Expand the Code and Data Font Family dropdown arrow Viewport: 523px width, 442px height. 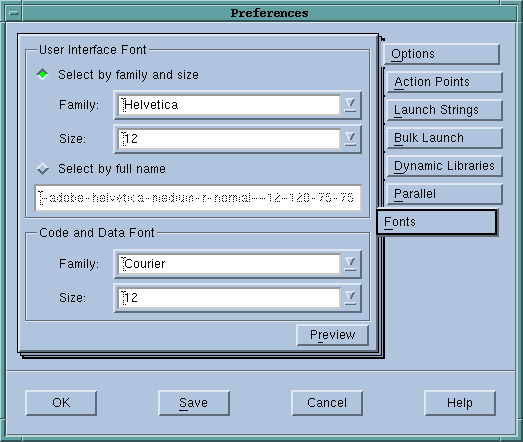[350, 264]
